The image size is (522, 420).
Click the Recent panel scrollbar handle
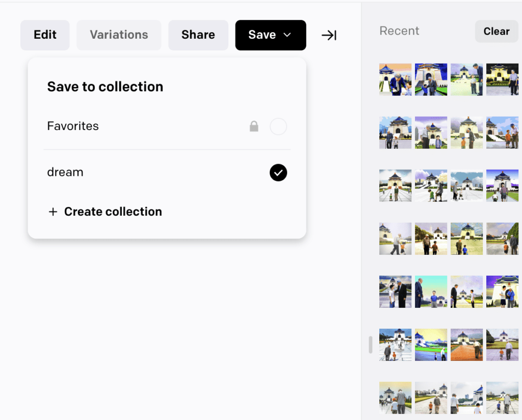[371, 345]
